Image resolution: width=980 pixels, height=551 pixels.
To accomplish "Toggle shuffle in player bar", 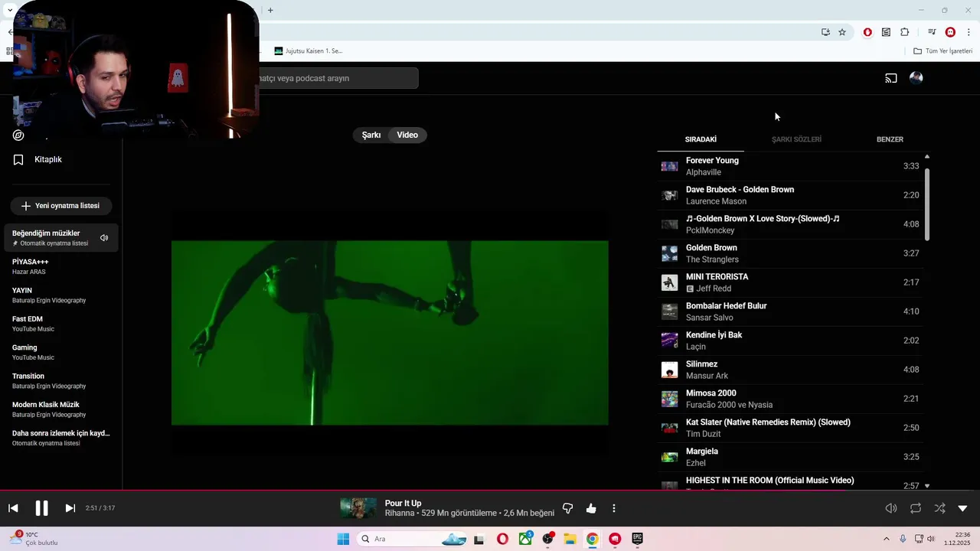I will pos(939,508).
